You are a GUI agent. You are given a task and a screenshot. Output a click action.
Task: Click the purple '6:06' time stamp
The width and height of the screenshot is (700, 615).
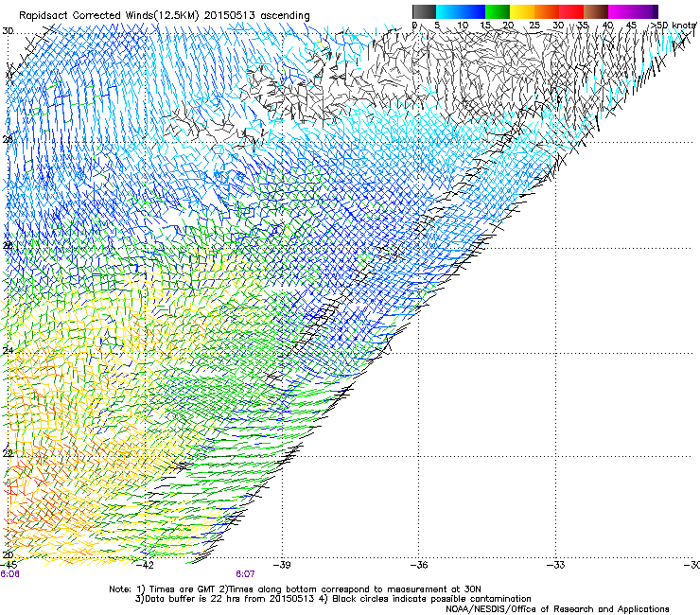[9, 574]
